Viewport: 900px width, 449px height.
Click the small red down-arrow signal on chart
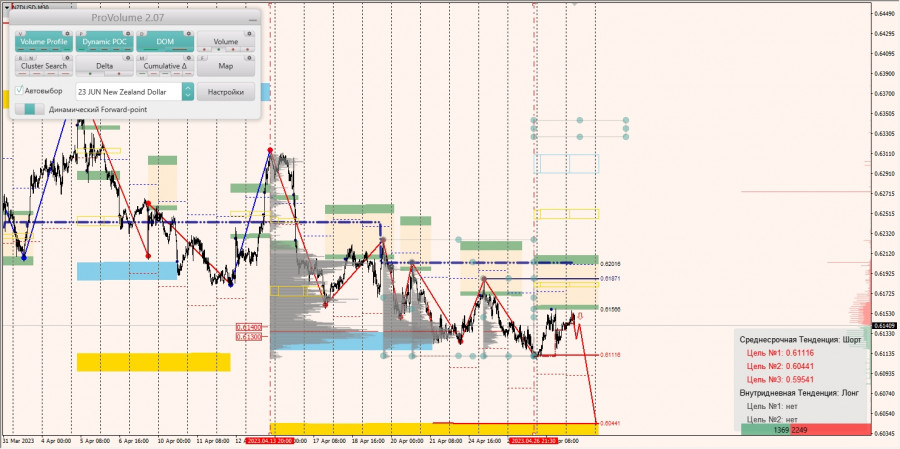[580, 316]
